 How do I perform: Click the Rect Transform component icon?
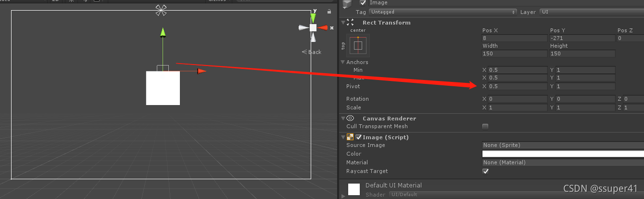350,22
